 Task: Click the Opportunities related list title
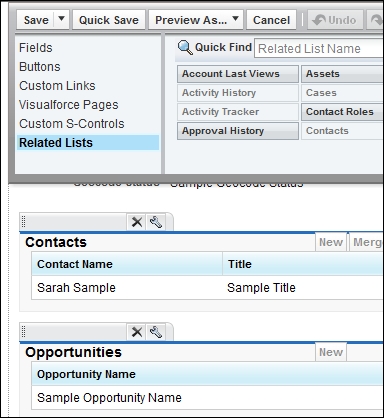point(73,352)
